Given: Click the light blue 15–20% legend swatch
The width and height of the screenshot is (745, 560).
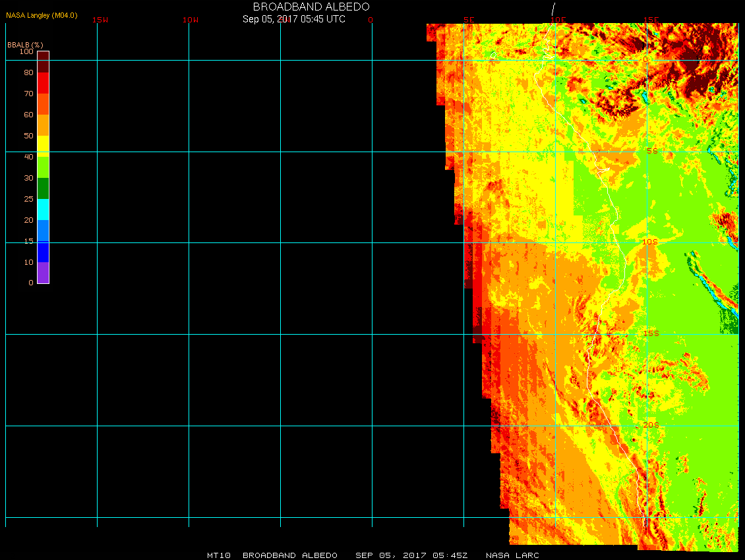Looking at the screenshot, I should [43, 231].
